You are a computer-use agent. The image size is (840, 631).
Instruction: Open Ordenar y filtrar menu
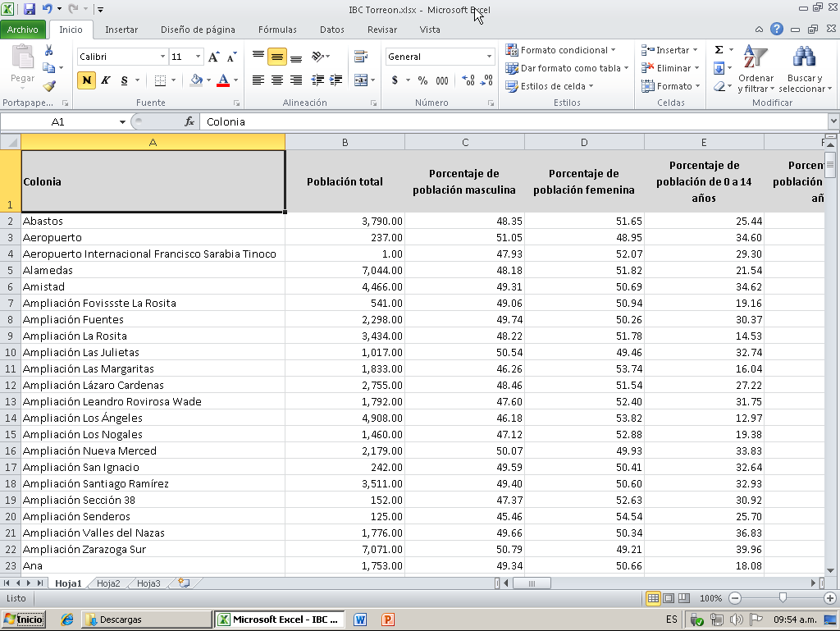[756, 69]
